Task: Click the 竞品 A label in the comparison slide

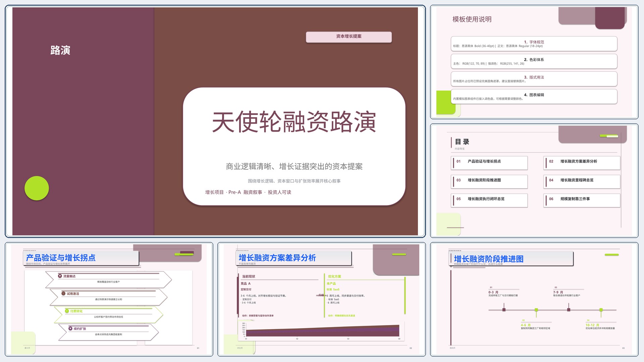Action: click(x=246, y=284)
